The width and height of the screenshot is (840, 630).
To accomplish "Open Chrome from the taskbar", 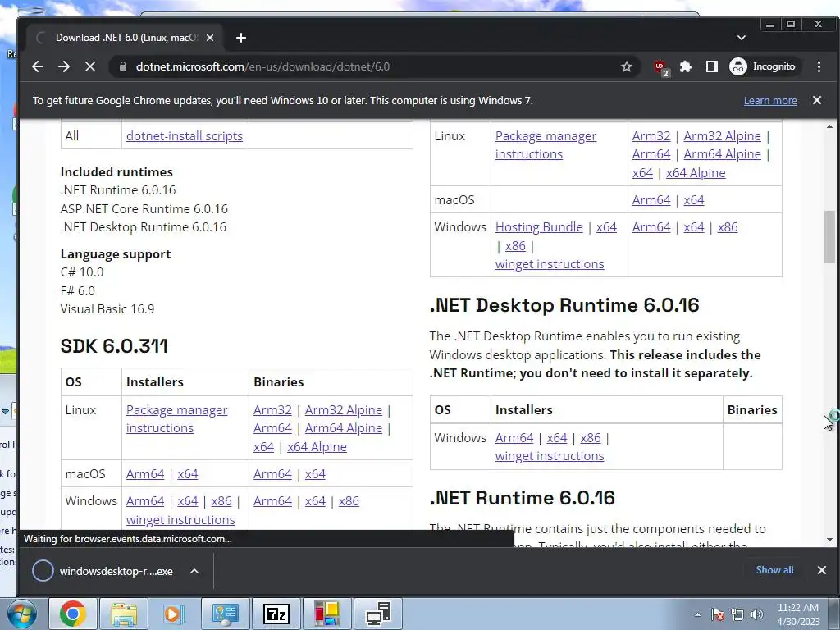I will click(73, 614).
